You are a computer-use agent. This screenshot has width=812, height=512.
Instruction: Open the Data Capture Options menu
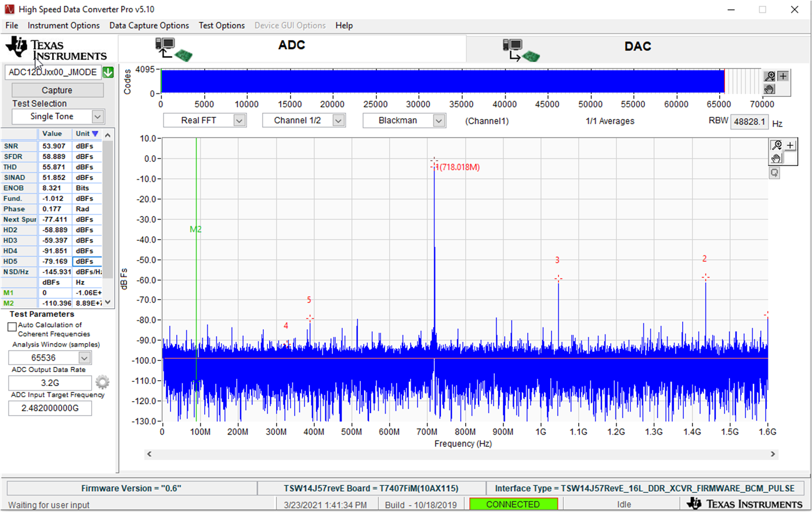(149, 26)
